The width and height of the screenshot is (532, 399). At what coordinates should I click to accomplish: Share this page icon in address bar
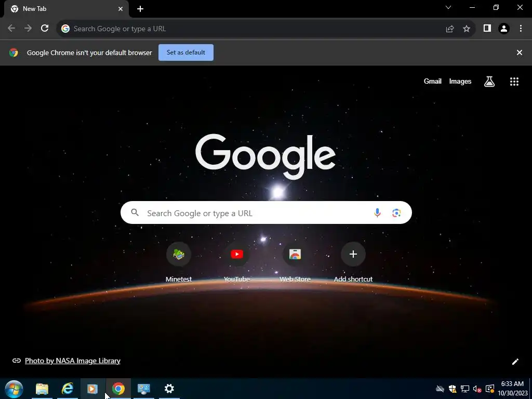tap(450, 29)
